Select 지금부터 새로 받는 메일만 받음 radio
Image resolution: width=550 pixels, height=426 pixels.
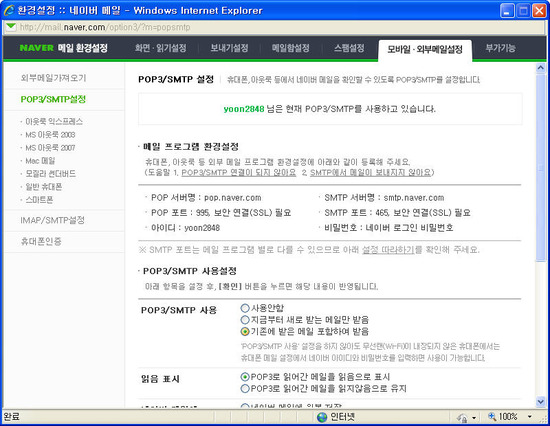point(245,320)
